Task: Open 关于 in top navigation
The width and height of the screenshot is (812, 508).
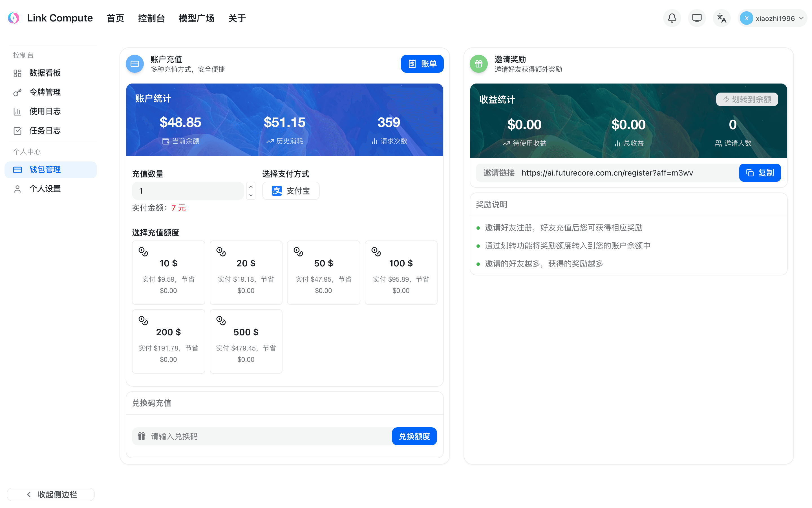Action: coord(237,18)
